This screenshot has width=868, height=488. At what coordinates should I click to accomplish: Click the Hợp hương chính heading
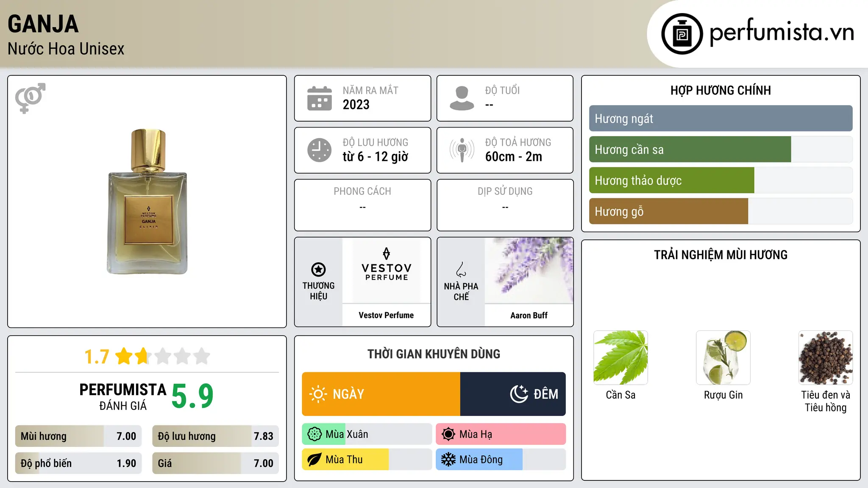pos(721,90)
